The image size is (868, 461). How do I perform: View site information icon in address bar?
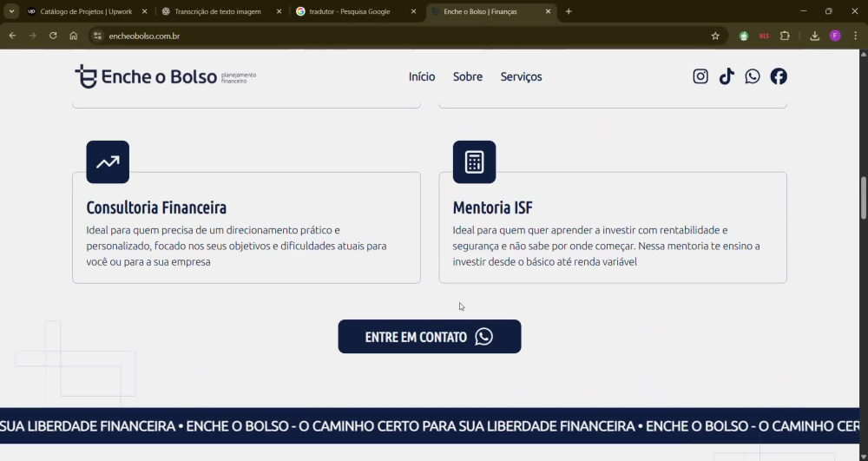click(97, 36)
